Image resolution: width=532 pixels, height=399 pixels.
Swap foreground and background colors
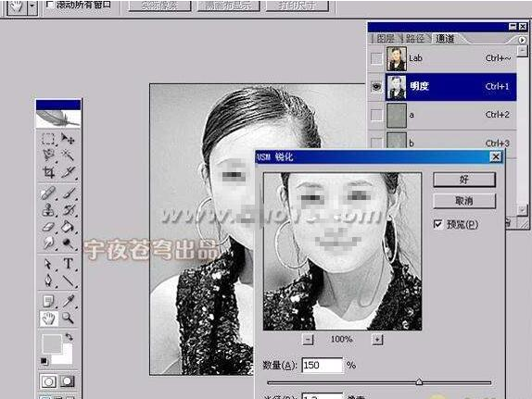tap(69, 337)
